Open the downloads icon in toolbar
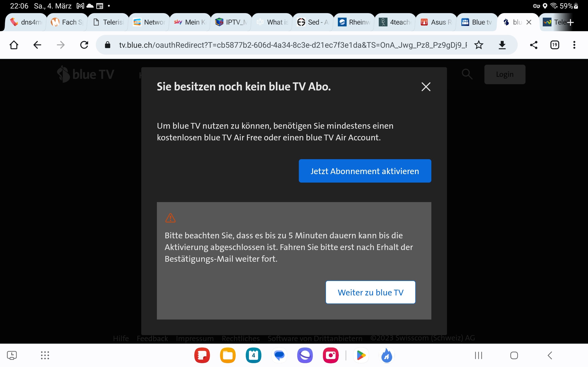Screen dimensions: 588x367 (x=502, y=45)
